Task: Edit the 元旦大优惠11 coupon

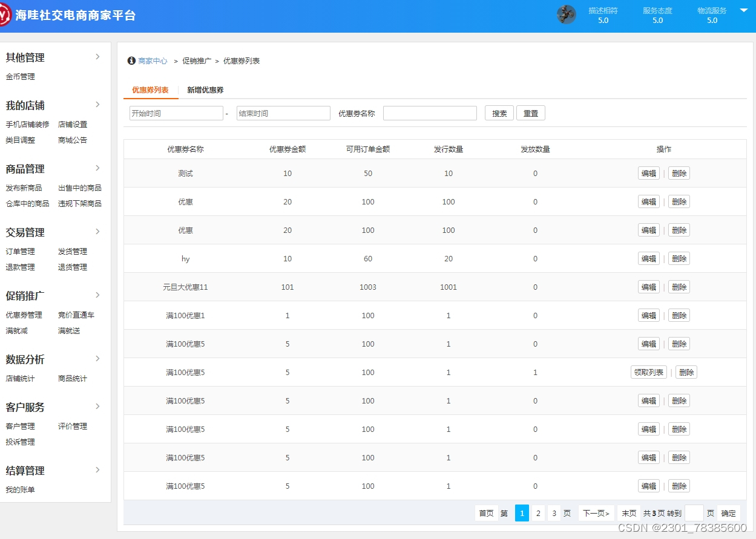Action: click(649, 287)
